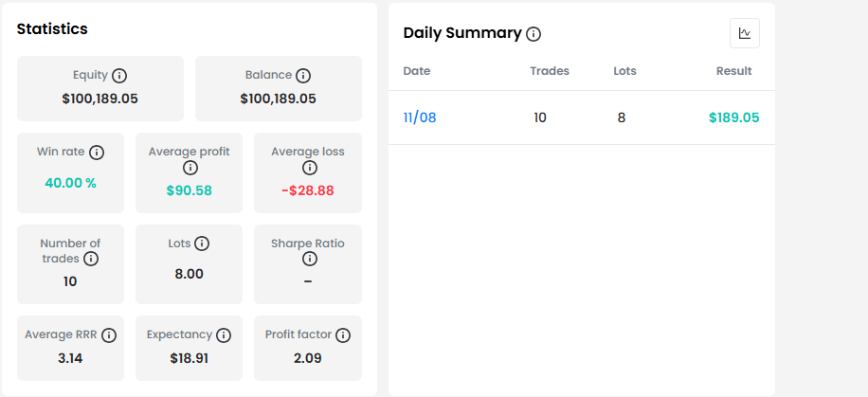Click the Lots info icon
The width and height of the screenshot is (868, 397).
pos(202,244)
